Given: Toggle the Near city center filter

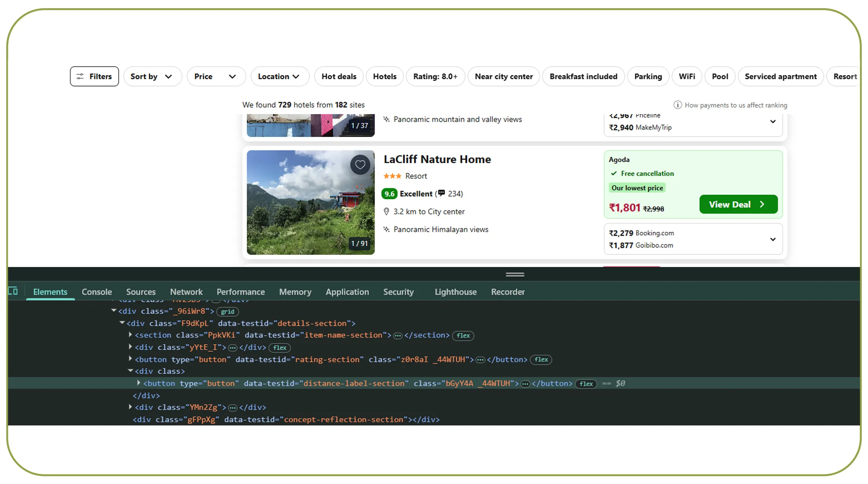Looking at the screenshot, I should tap(504, 77).
